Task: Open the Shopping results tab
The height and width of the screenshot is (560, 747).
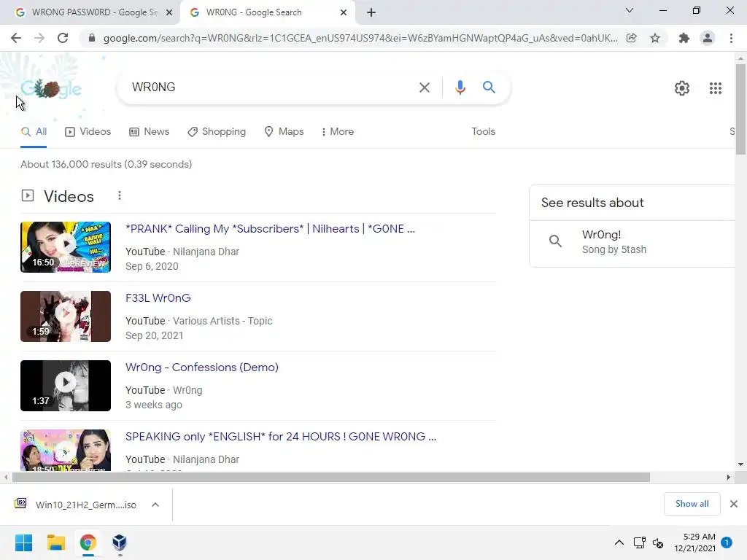Action: click(217, 132)
